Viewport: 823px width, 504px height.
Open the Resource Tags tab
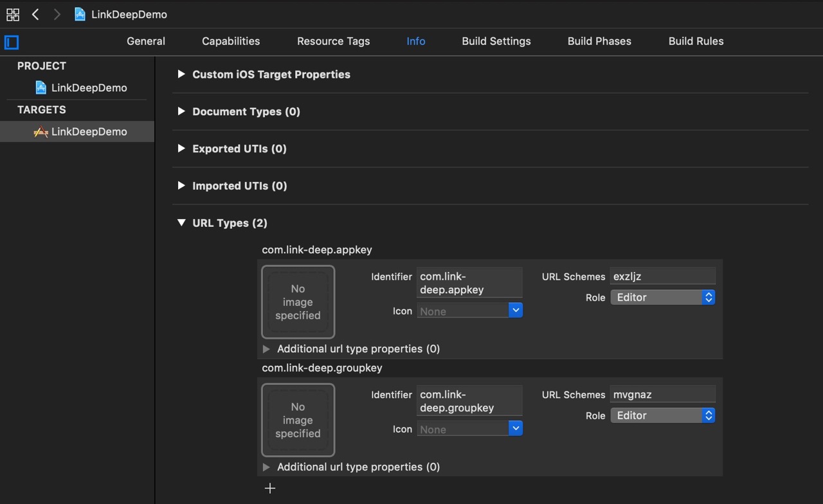(x=334, y=41)
